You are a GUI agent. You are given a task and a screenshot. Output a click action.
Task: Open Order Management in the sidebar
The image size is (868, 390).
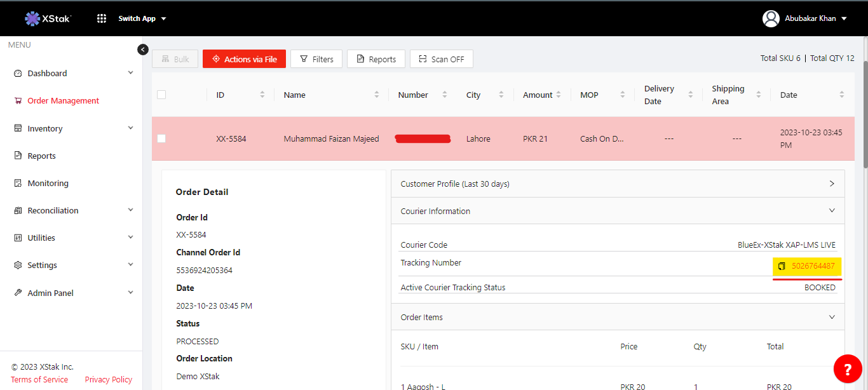63,100
